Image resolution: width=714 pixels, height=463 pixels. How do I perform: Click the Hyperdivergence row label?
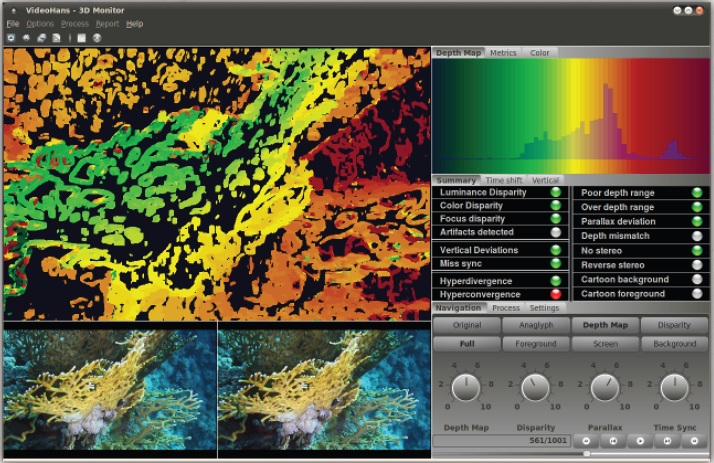475,281
